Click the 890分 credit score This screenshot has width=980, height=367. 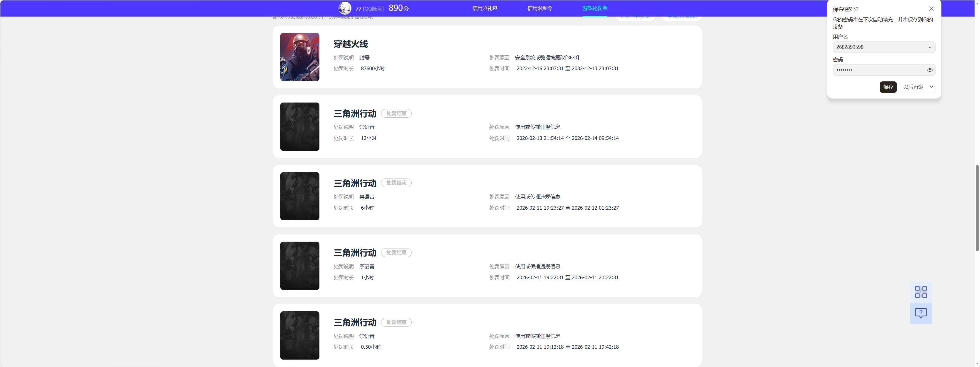pyautogui.click(x=398, y=8)
